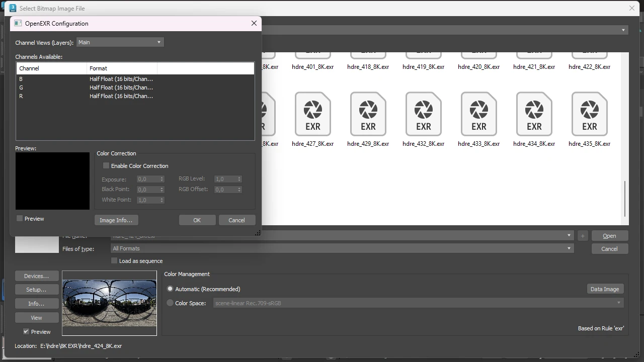Select the R channel row

click(x=135, y=96)
